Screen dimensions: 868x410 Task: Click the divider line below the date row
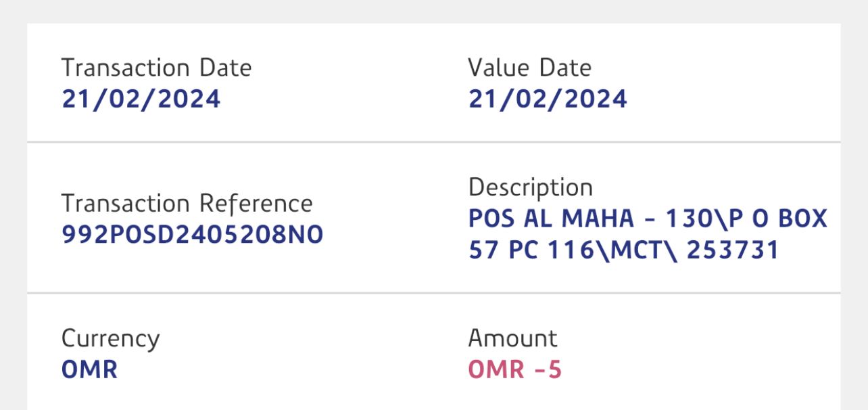tap(433, 142)
